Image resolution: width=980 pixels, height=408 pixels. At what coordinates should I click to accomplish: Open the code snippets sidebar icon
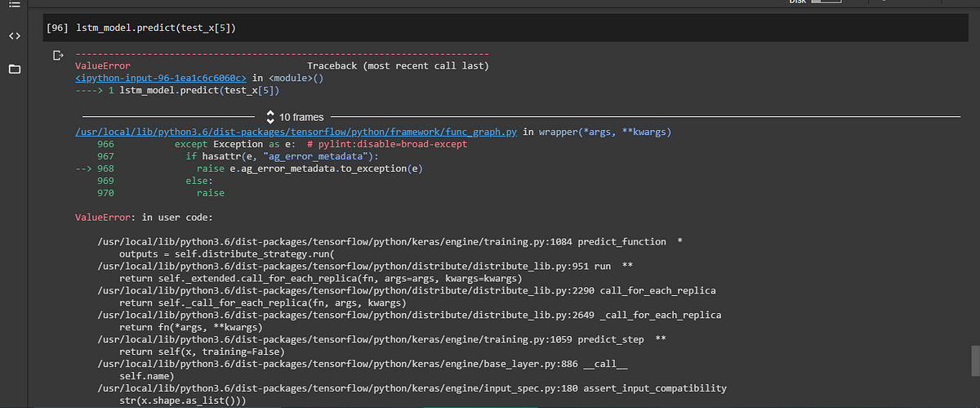[x=13, y=37]
